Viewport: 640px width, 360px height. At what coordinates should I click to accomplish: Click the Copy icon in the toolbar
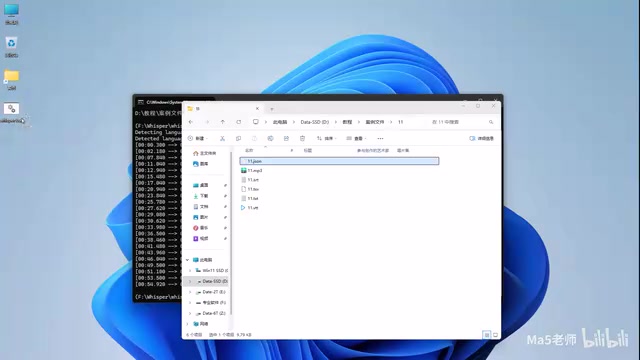(238, 138)
